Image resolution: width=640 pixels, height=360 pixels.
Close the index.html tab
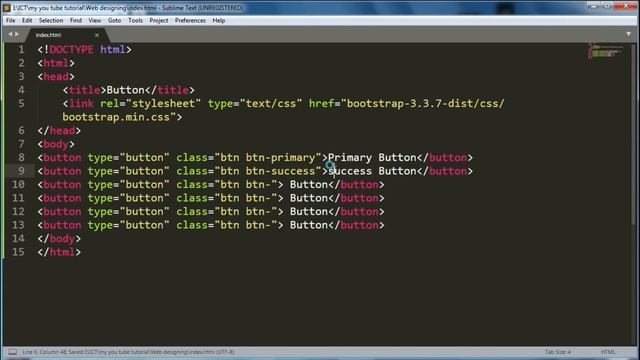[x=97, y=36]
